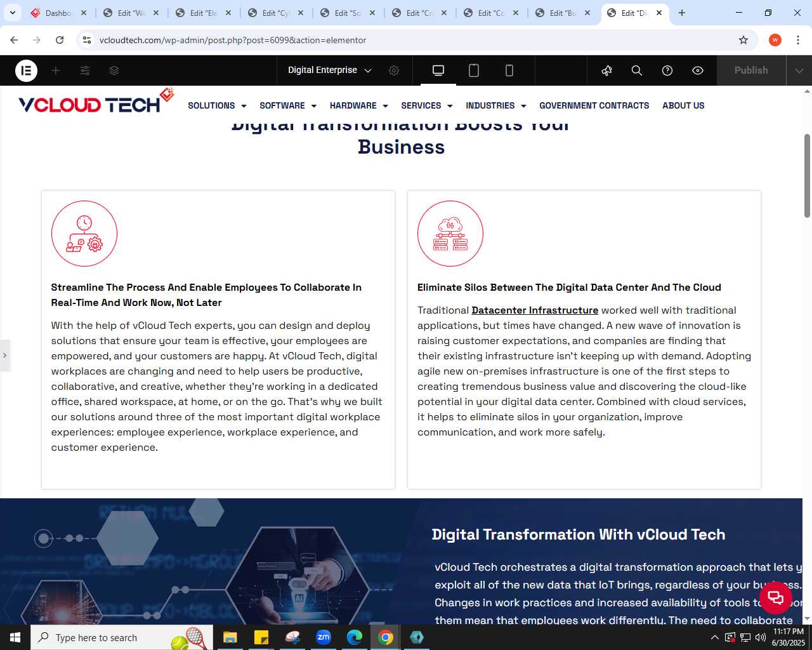Preview changes with the eye icon

coord(698,70)
